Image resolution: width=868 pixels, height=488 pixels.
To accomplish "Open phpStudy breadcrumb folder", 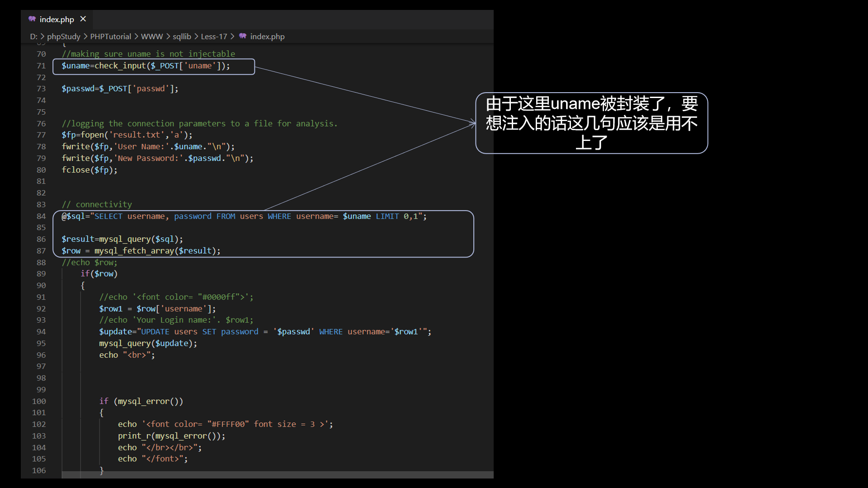I will [63, 37].
